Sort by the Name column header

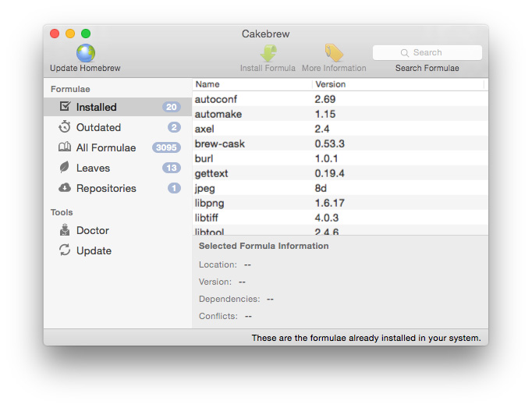[252, 84]
